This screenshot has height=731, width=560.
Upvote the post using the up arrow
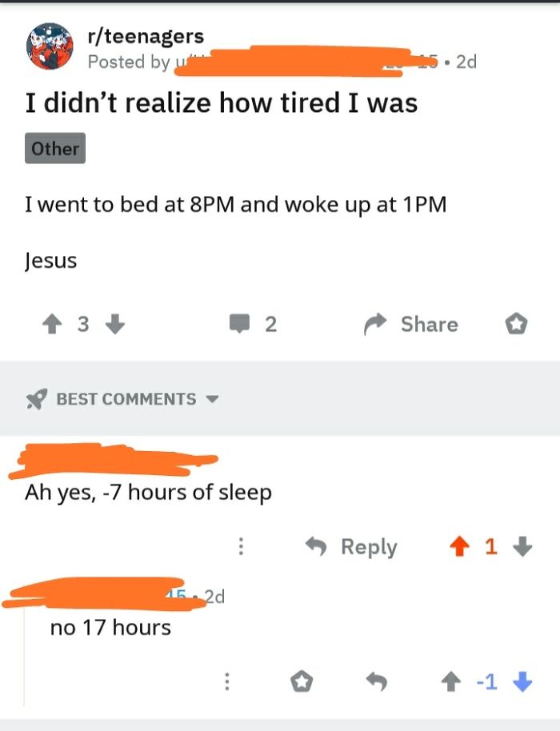point(53,324)
